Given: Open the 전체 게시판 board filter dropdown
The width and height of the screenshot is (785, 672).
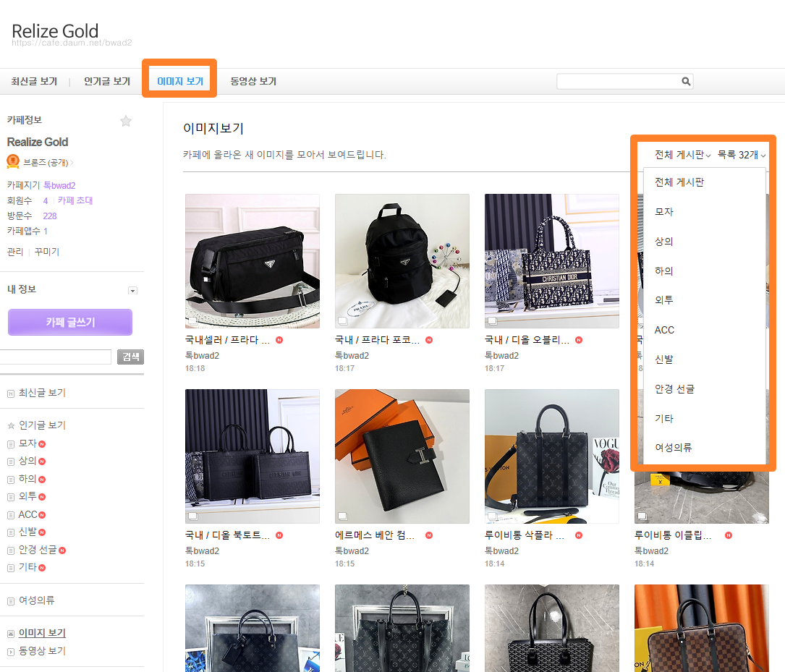Looking at the screenshot, I should [x=682, y=155].
